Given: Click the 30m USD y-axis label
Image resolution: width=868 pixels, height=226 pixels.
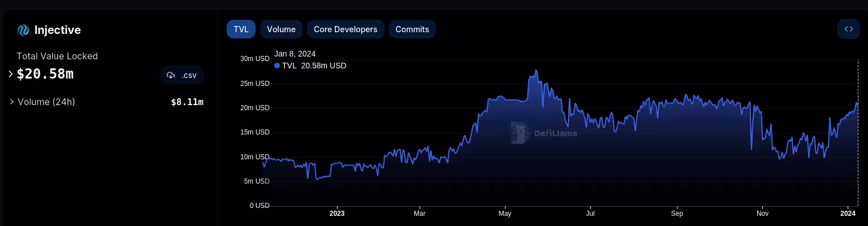Looking at the screenshot, I should pyautogui.click(x=255, y=59).
